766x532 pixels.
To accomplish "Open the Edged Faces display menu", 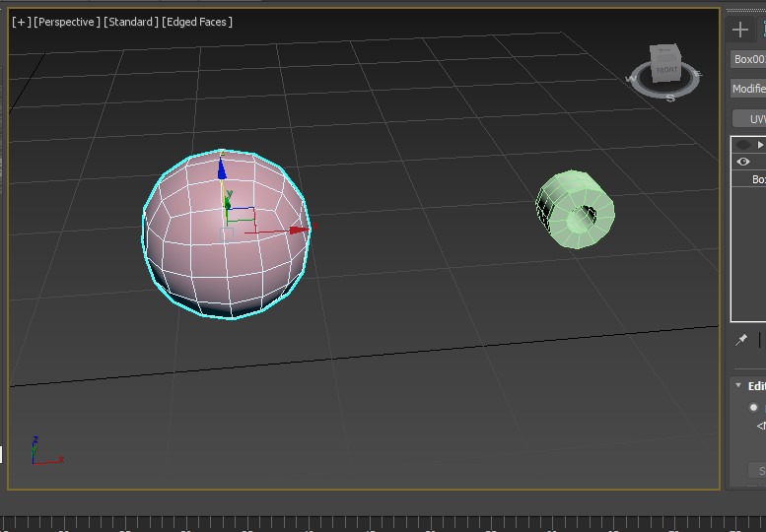I will (198, 22).
